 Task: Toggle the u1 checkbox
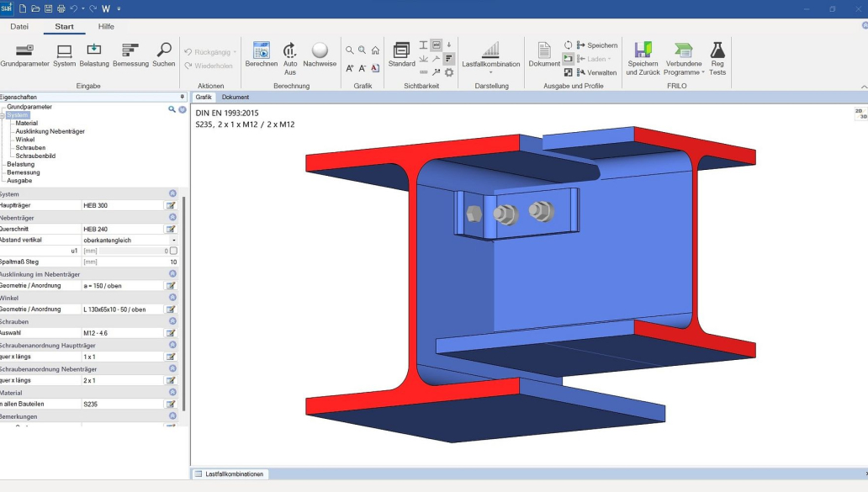[x=174, y=251]
